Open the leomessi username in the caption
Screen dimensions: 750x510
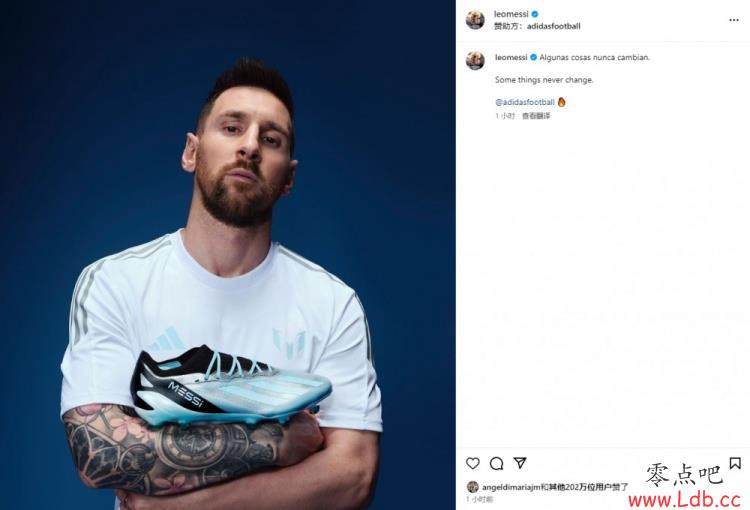coord(511,57)
